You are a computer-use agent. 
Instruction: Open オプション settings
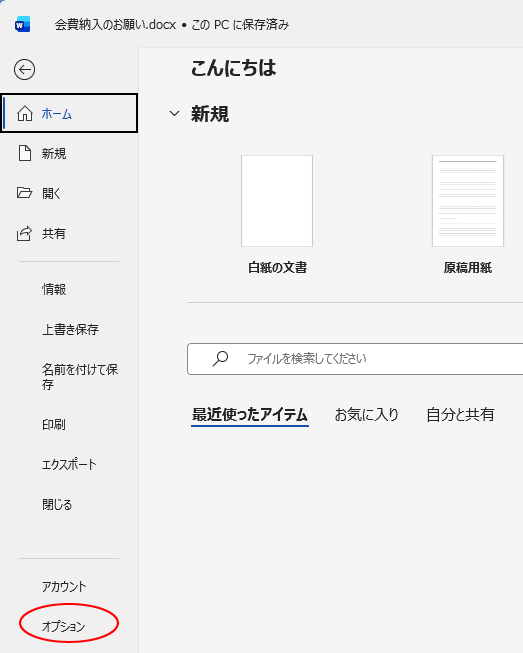click(63, 626)
